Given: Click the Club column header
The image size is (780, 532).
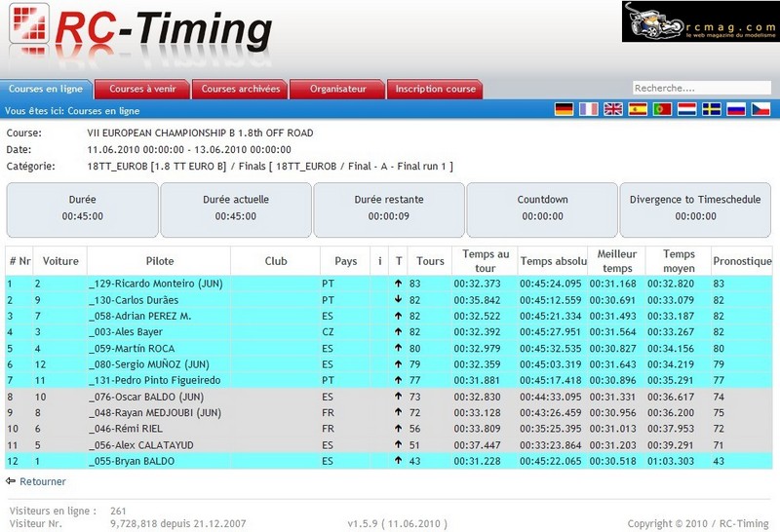Looking at the screenshot, I should [x=276, y=261].
